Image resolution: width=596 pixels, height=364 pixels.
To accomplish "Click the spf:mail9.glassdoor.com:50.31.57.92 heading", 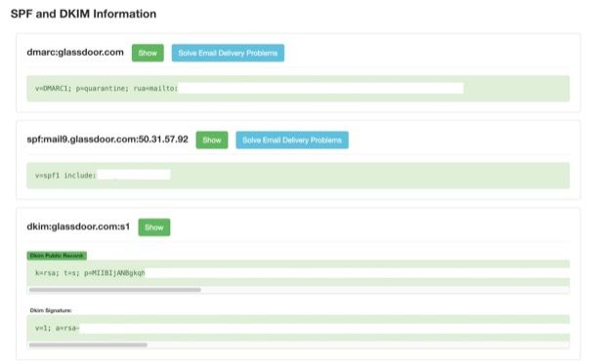I will point(107,140).
